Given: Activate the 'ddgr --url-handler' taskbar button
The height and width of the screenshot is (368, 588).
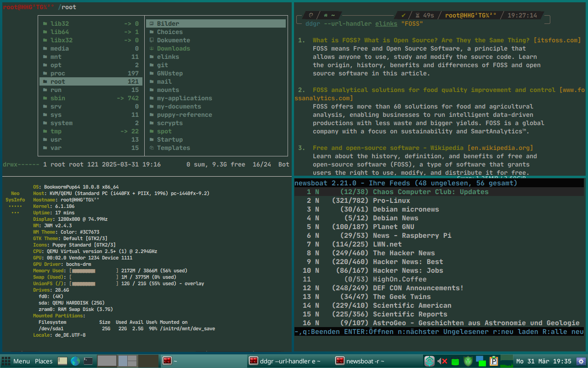Looking at the screenshot, I should (290, 361).
